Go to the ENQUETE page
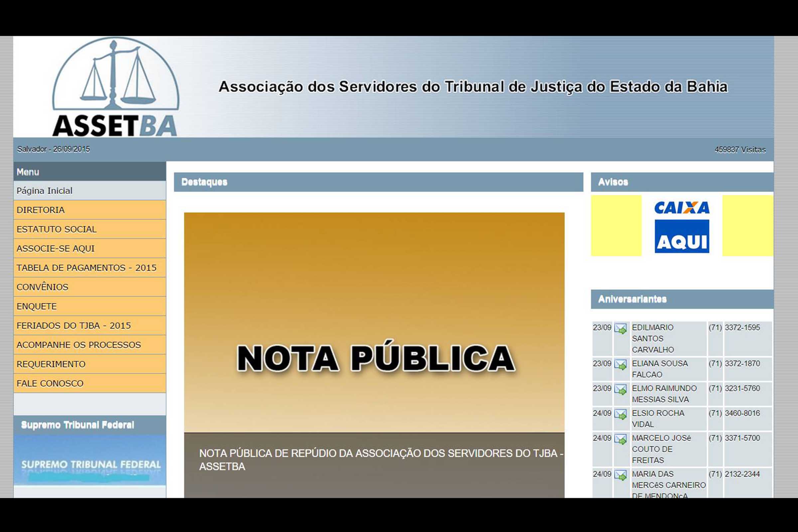 click(x=36, y=306)
